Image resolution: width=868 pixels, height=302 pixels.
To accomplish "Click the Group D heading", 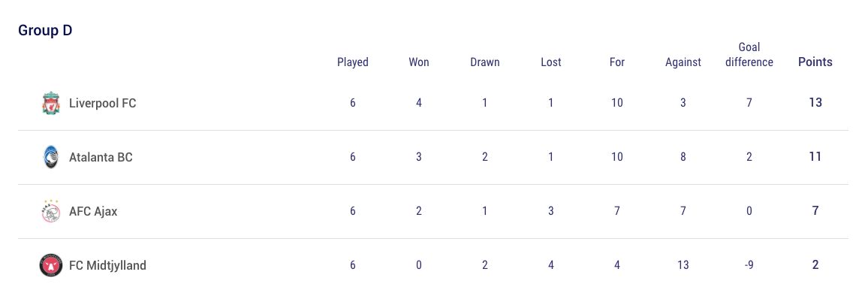I will [45, 31].
